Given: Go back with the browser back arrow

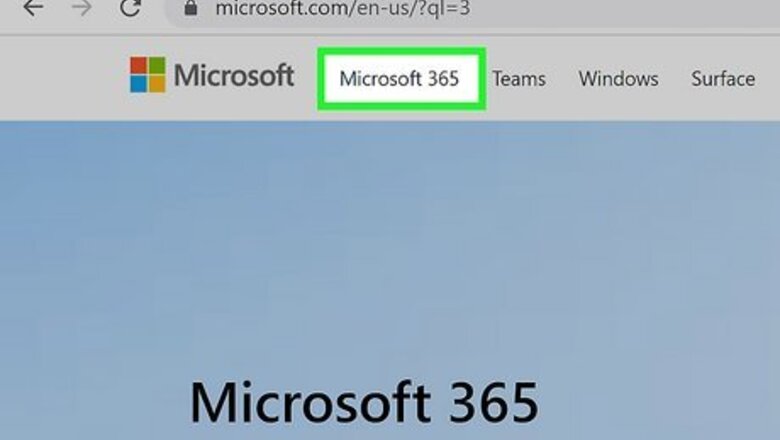Looking at the screenshot, I should pos(33,7).
